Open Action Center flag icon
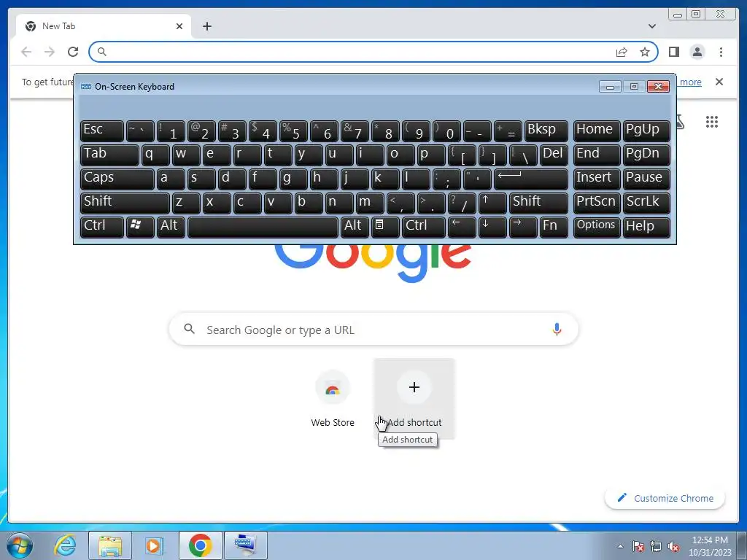 pyautogui.click(x=638, y=546)
